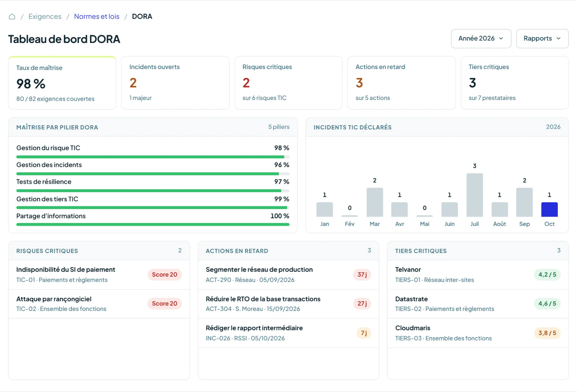Click the 37 j delay badge
The height and width of the screenshot is (392, 577).
362,275
